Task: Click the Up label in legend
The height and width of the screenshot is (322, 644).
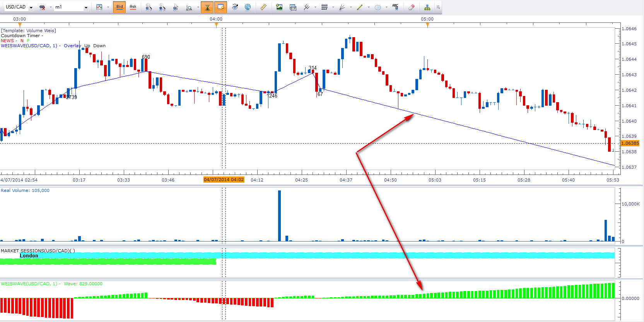Action: [87, 46]
